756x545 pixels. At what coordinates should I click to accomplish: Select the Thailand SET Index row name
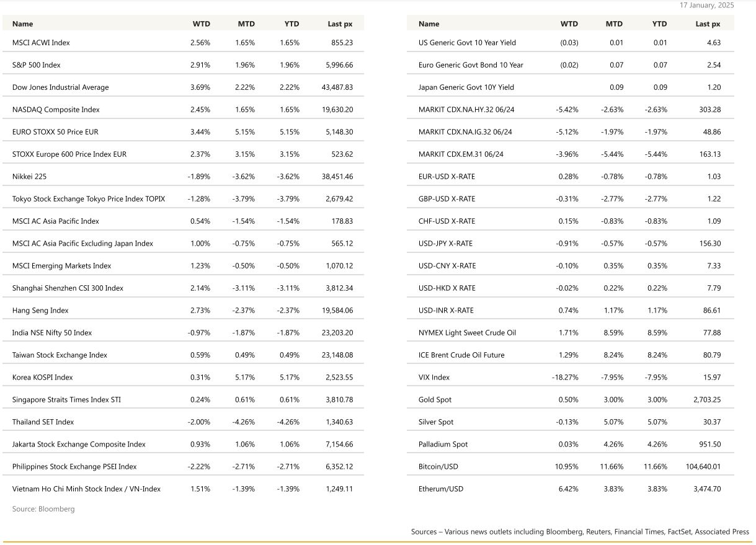click(43, 422)
